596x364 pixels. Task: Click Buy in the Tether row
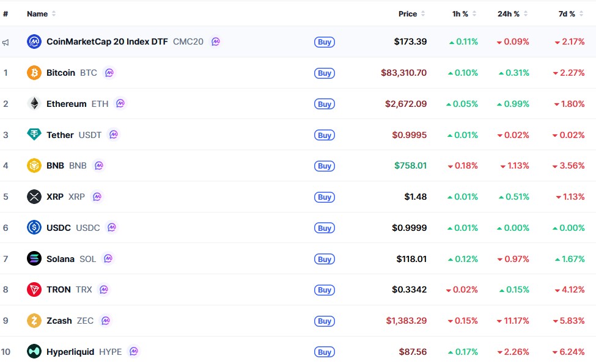[325, 135]
